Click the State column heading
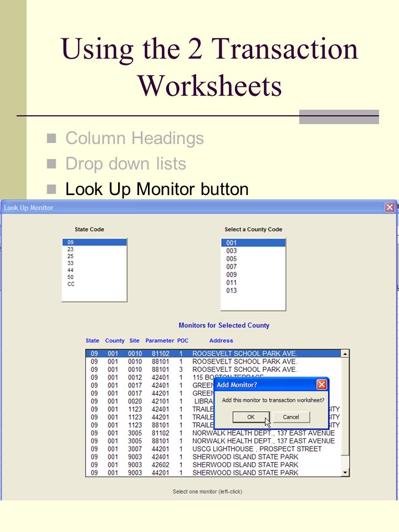Image resolution: width=399 pixels, height=532 pixels. pos(93,340)
